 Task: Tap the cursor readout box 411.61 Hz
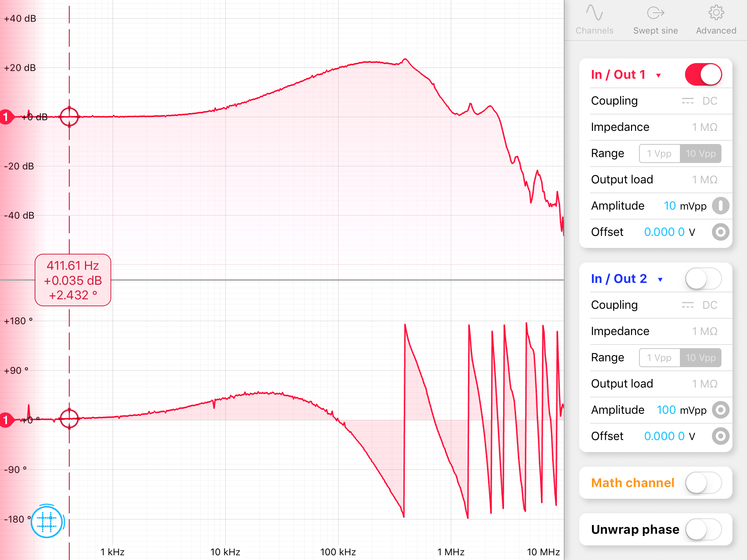pos(73,280)
